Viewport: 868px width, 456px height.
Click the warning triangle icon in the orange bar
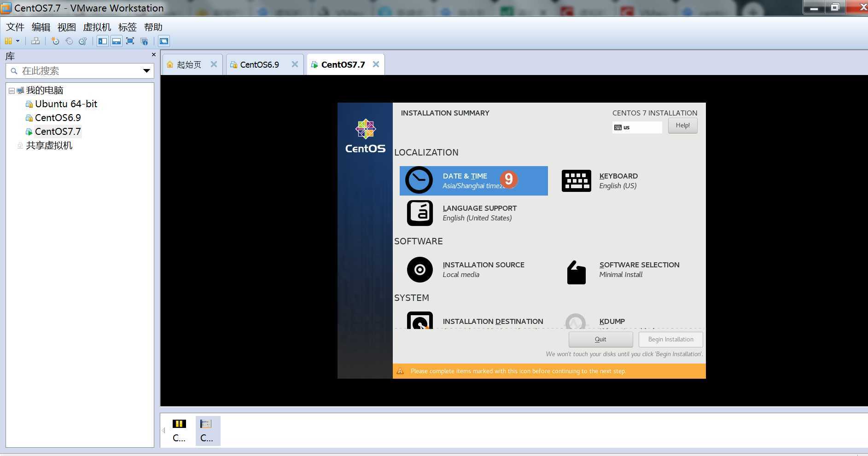coord(400,371)
